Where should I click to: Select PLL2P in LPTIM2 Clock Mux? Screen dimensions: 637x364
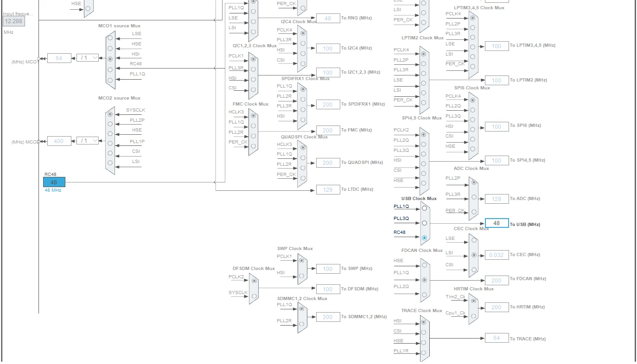[x=424, y=64]
